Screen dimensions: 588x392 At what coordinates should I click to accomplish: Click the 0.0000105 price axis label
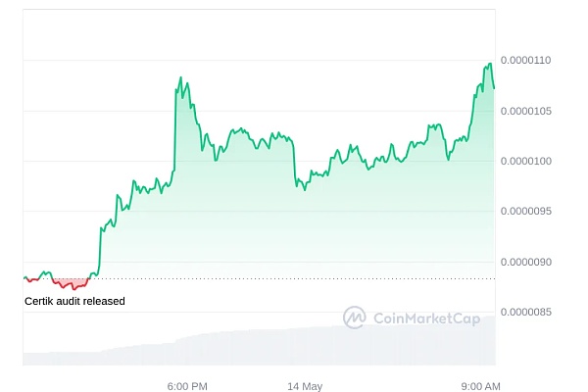click(x=526, y=111)
